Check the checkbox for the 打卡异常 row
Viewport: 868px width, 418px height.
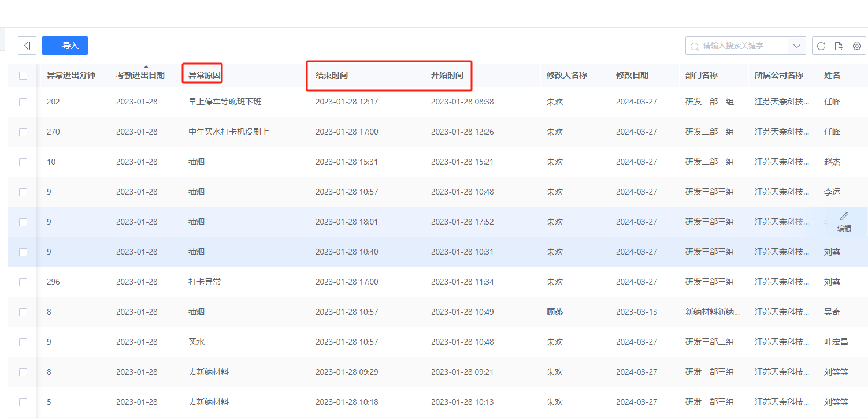coord(23,282)
